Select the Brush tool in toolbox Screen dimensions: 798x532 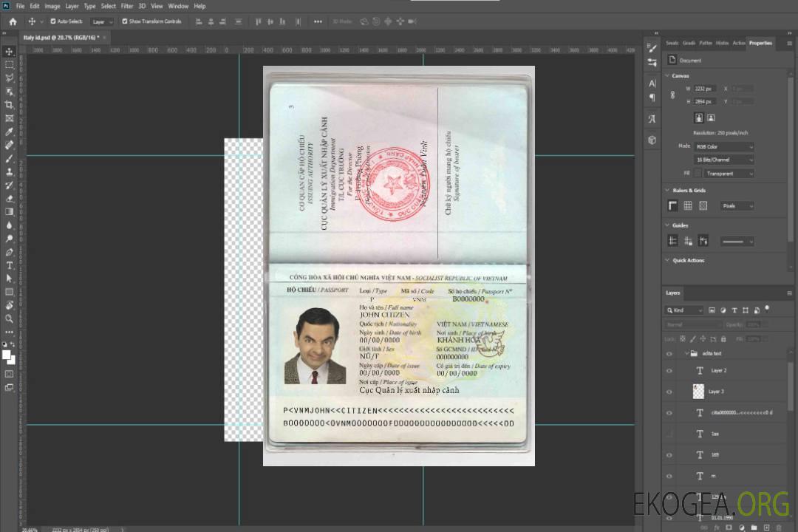(9, 158)
